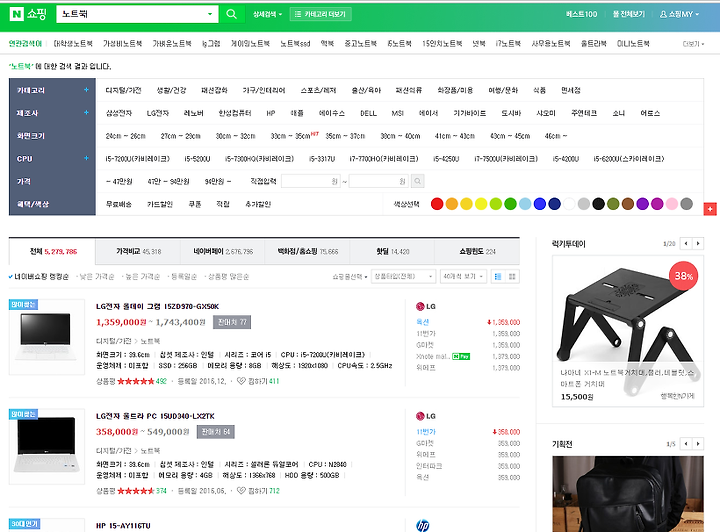Sort by 등록일순
This screenshot has height=532, width=720.
click(182, 276)
